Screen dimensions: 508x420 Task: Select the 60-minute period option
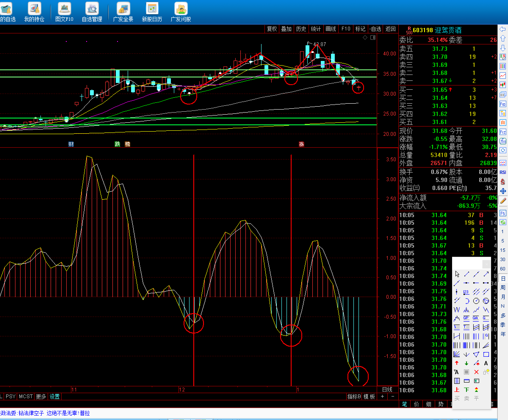(x=503, y=269)
